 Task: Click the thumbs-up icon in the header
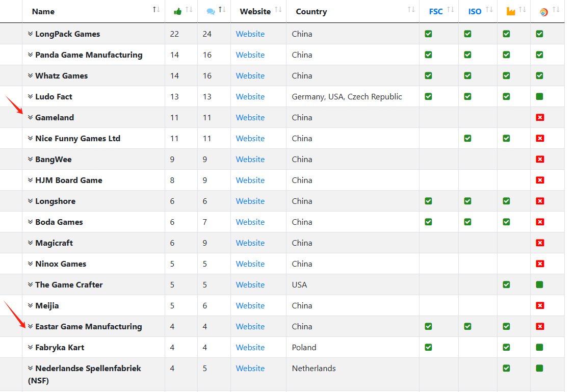point(178,12)
